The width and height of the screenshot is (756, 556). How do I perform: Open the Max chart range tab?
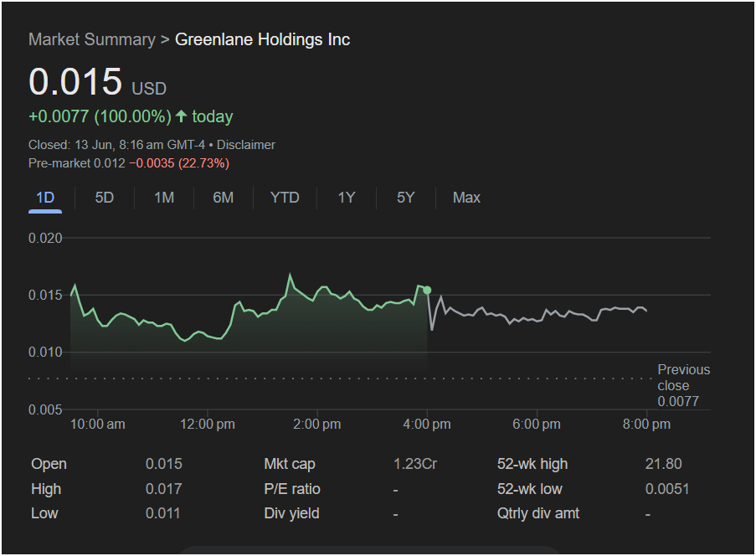pyautogui.click(x=466, y=198)
